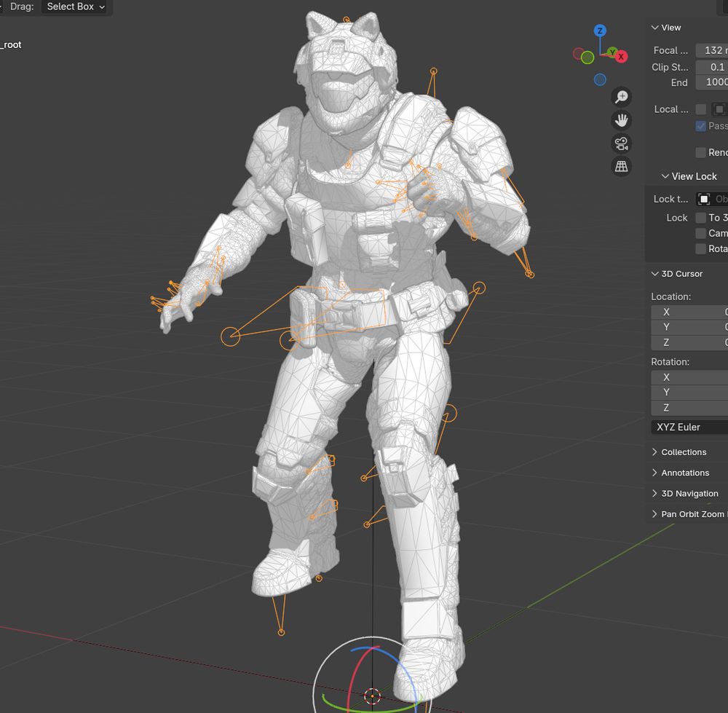Image resolution: width=728 pixels, height=713 pixels.
Task: Click the blue Z axis gizmo handle
Action: (x=600, y=31)
